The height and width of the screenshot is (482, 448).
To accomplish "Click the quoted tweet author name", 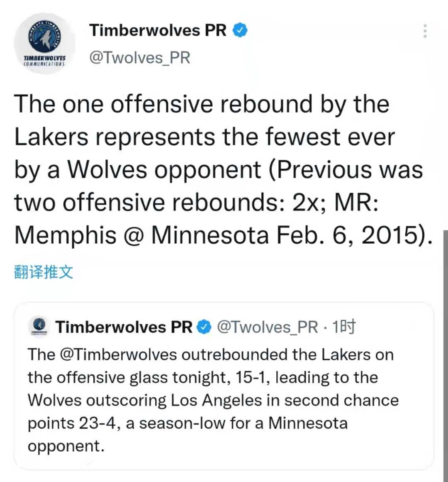I will (124, 327).
